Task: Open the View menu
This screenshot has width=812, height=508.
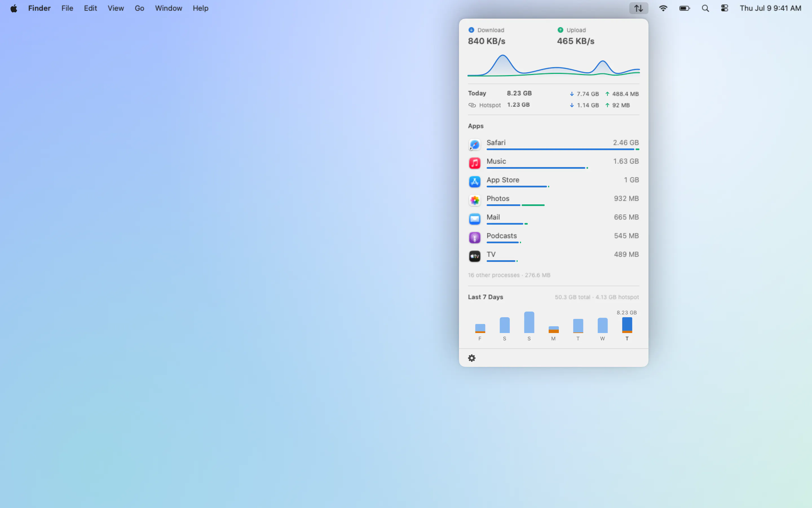Action: coord(116,8)
